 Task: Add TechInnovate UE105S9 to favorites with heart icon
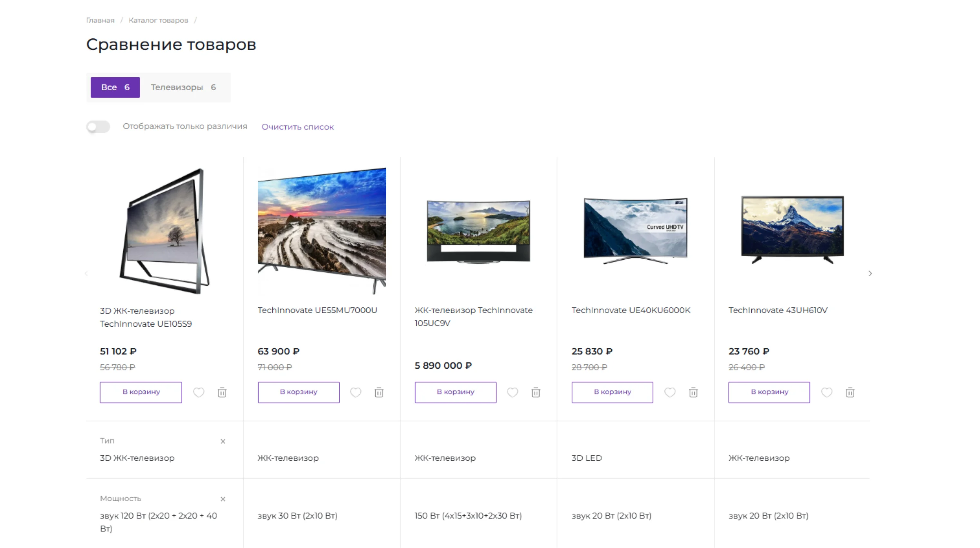[x=198, y=392]
